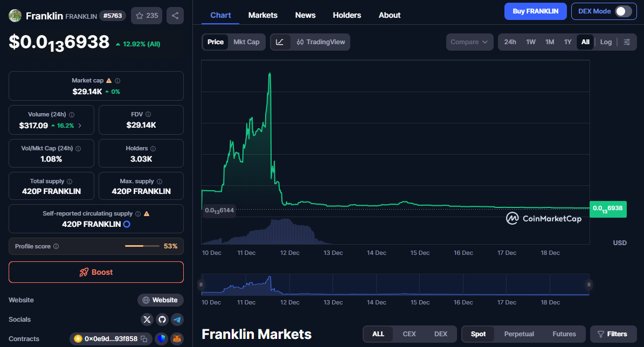Open the Filters options for markets
Screen dimensions: 644x347
[613, 334]
